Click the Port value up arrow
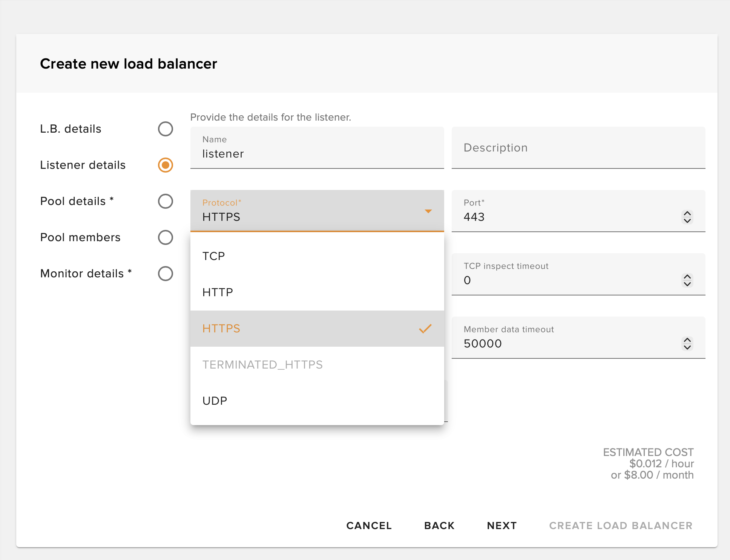Viewport: 730px width, 560px height. (x=687, y=213)
